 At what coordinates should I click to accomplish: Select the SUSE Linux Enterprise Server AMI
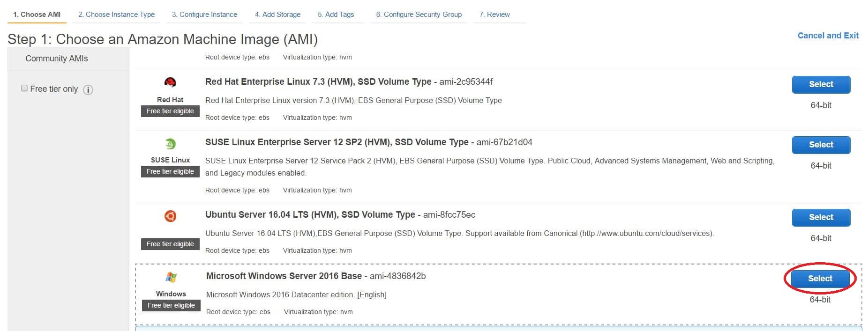tap(821, 145)
